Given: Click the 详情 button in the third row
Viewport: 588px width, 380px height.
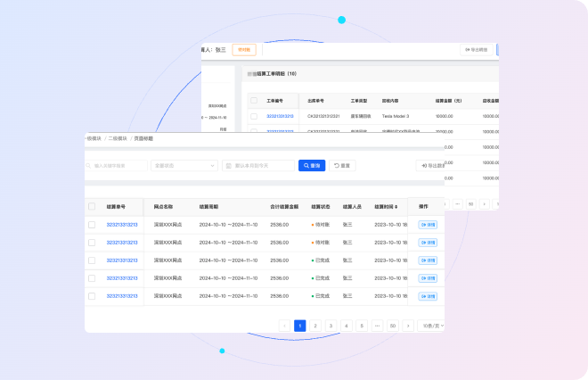Looking at the screenshot, I should 428,260.
